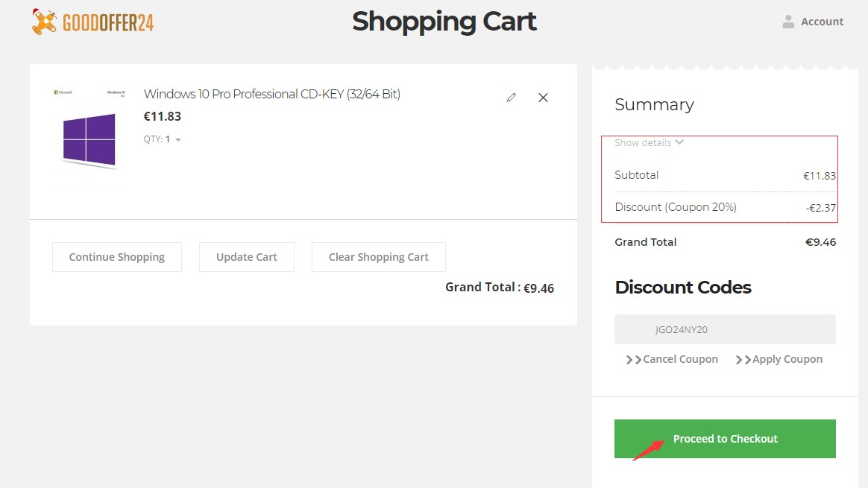
Task: Open the Windows 10 Pro Professional CD-KEY title
Action: coord(271,94)
